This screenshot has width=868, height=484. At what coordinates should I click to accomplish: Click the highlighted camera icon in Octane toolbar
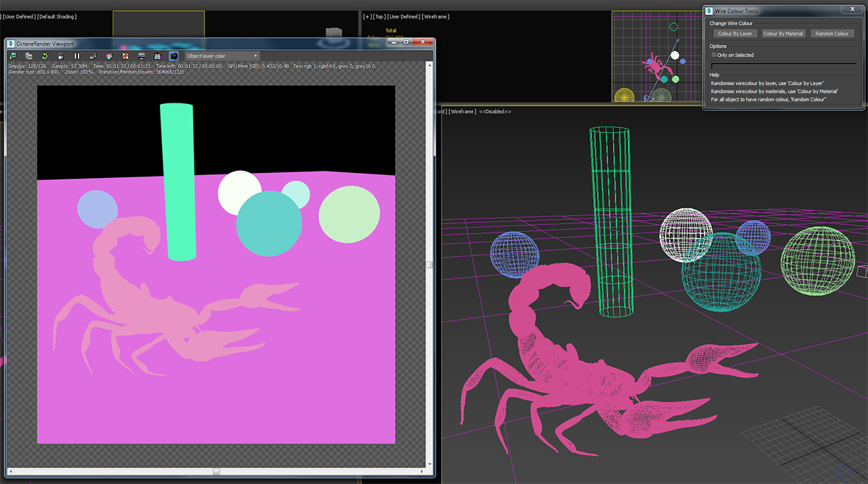click(174, 56)
